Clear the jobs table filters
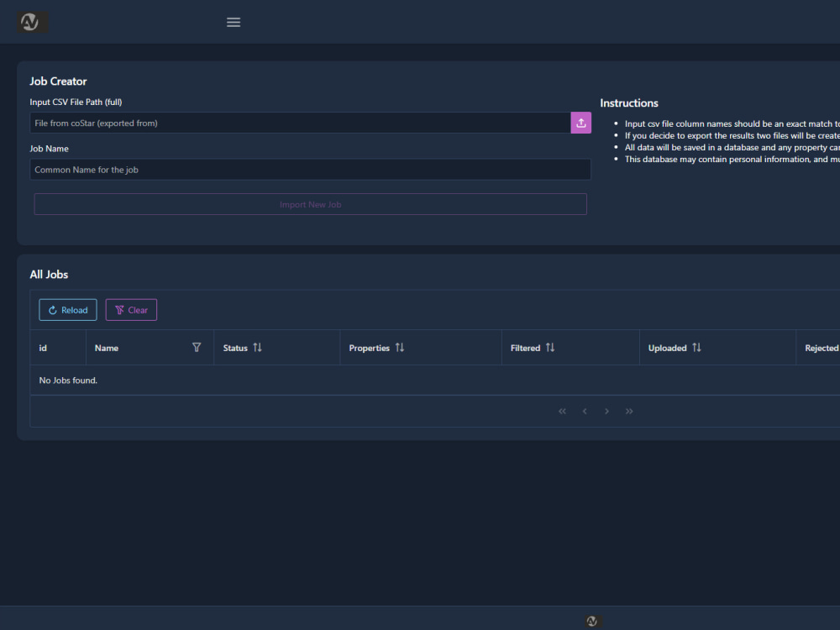This screenshot has height=630, width=840. (x=131, y=310)
